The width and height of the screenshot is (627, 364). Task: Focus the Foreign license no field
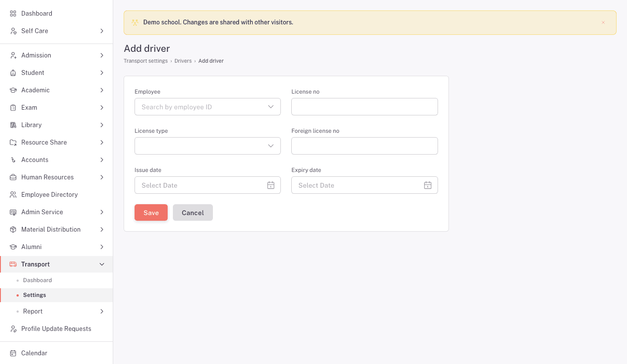point(364,146)
